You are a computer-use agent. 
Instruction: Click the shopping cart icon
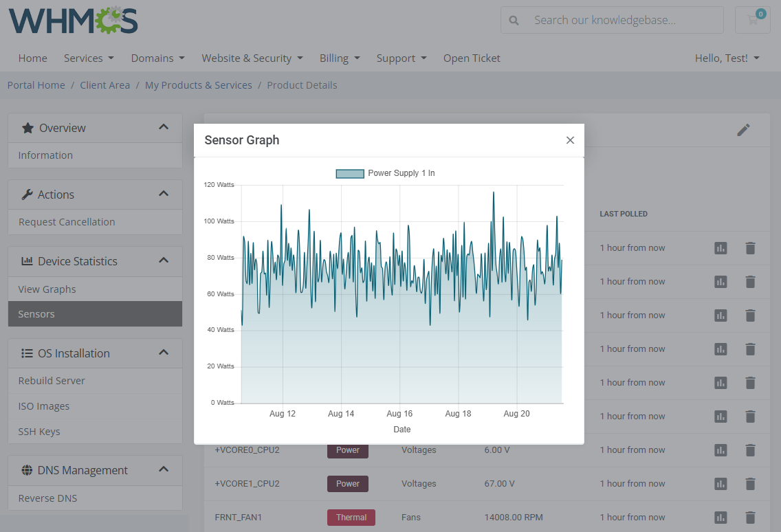coord(752,20)
